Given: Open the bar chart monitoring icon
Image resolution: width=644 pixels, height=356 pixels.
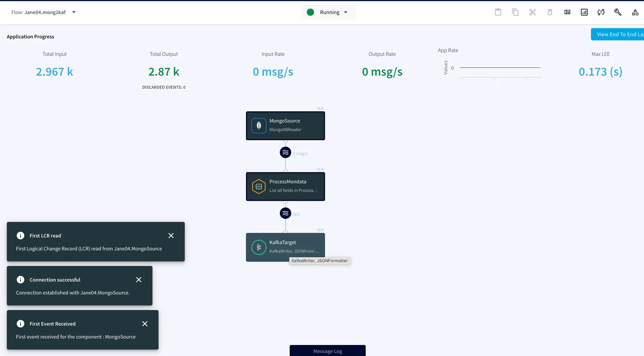Looking at the screenshot, I should [x=584, y=12].
